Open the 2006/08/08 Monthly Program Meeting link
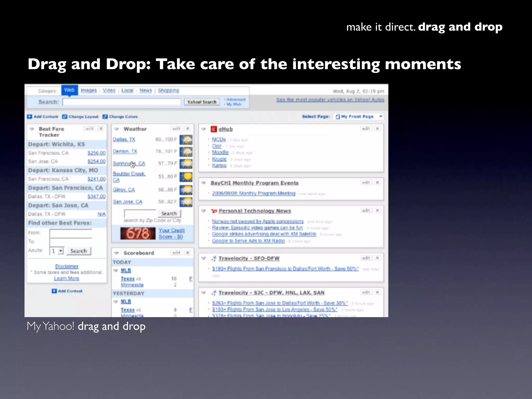The height and width of the screenshot is (399, 532). [x=254, y=193]
